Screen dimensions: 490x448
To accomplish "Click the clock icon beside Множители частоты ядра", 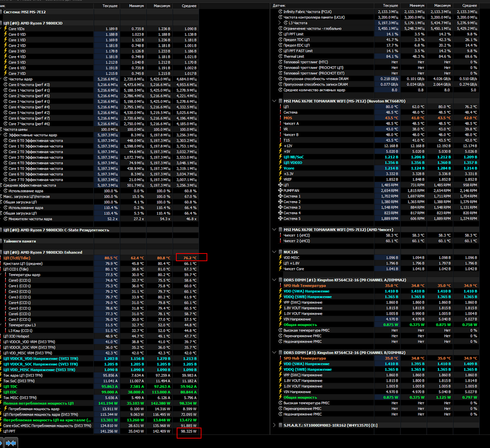I will coord(5,219).
